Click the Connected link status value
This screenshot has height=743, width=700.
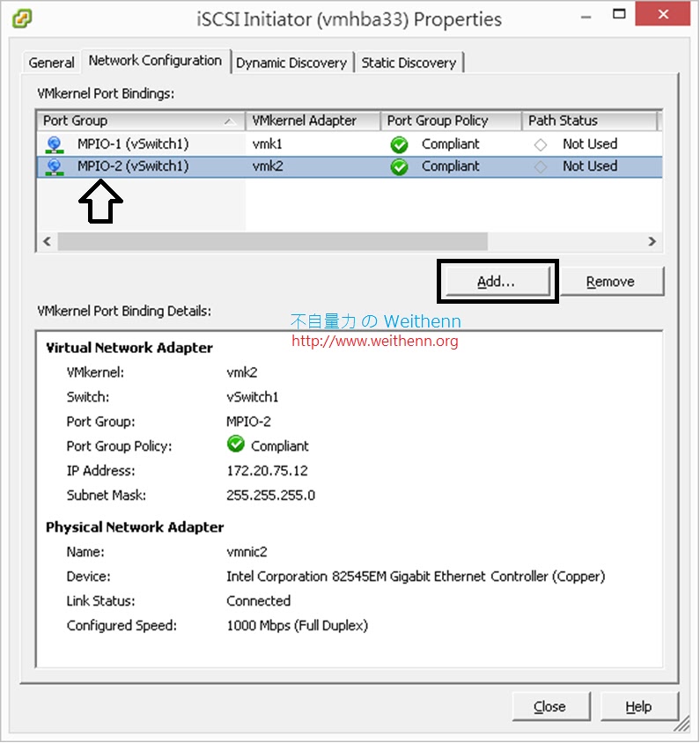point(258,601)
